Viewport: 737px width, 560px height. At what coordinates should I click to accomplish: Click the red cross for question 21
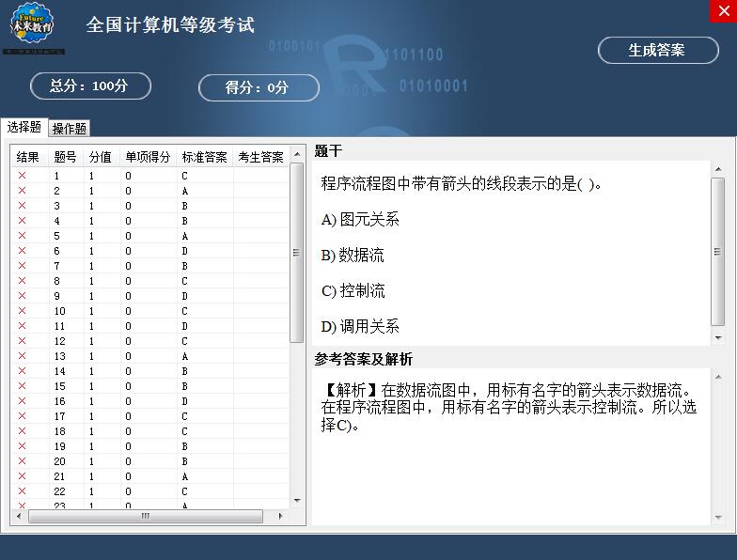(23, 475)
